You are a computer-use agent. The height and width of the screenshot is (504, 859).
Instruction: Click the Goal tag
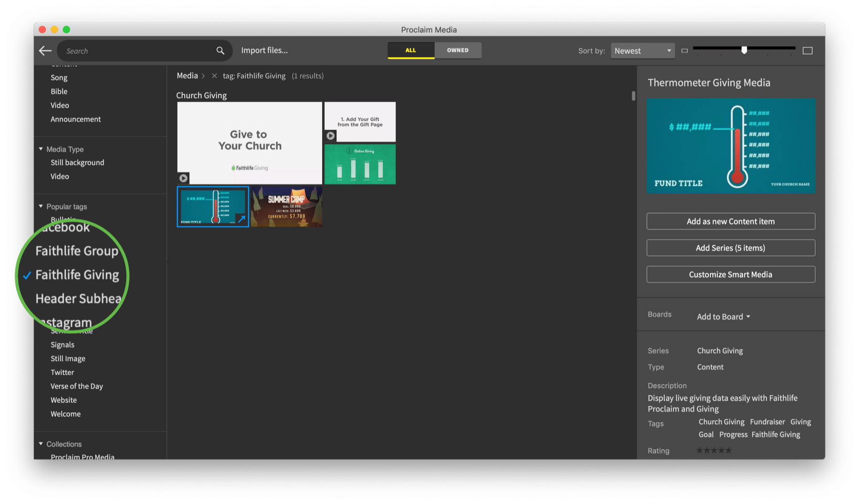coord(706,434)
